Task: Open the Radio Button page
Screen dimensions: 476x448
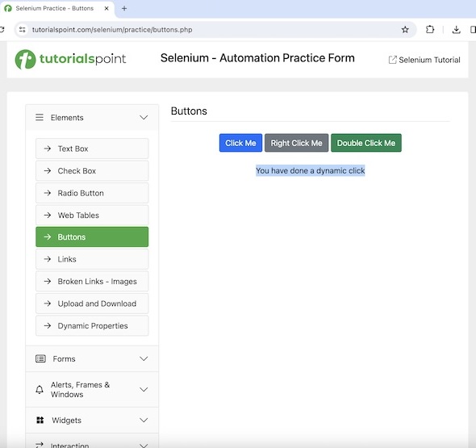Action: tap(92, 193)
